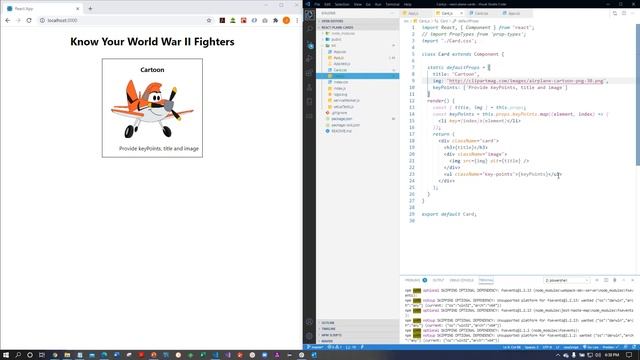The width and height of the screenshot is (640, 360).
Task: Kill terminal with the trash icon
Action: [615, 280]
